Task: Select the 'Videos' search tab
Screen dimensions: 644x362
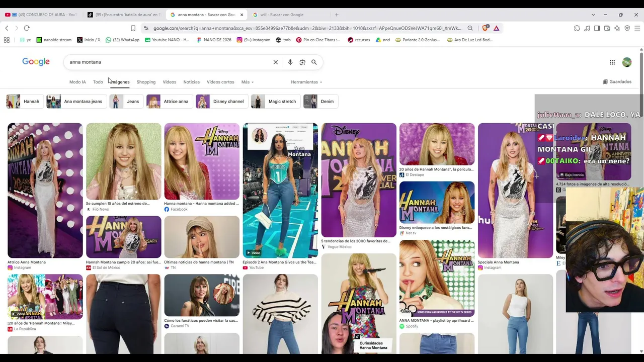Action: click(x=170, y=82)
